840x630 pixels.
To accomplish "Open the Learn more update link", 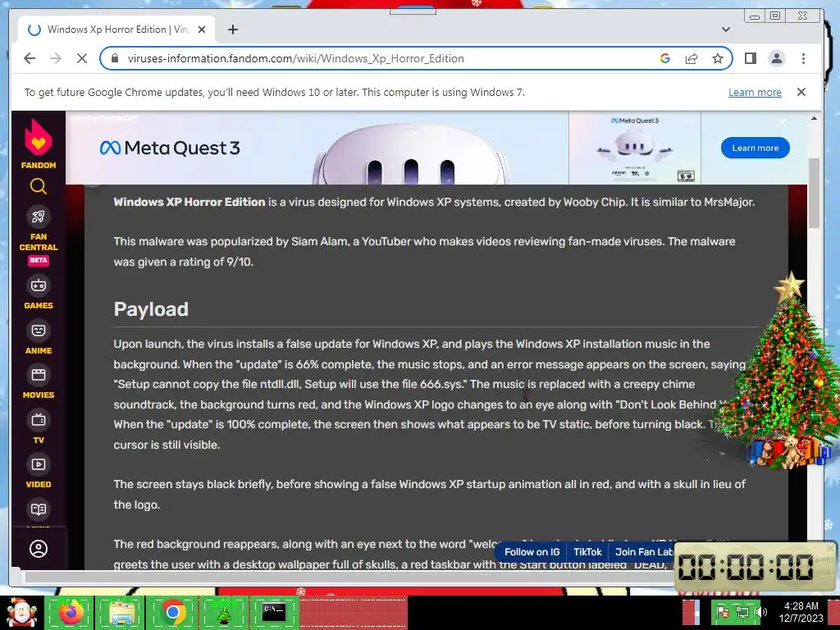I will coord(755,92).
